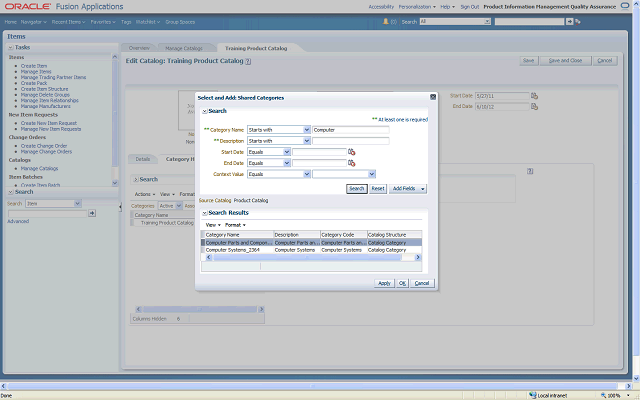Open the global Search scope dropdown
640x400 pixels.
click(x=487, y=22)
